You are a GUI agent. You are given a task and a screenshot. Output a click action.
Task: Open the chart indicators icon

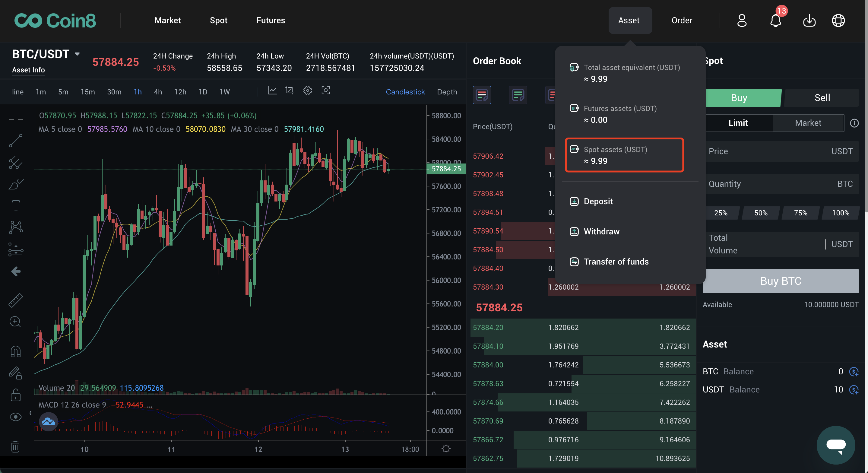272,91
